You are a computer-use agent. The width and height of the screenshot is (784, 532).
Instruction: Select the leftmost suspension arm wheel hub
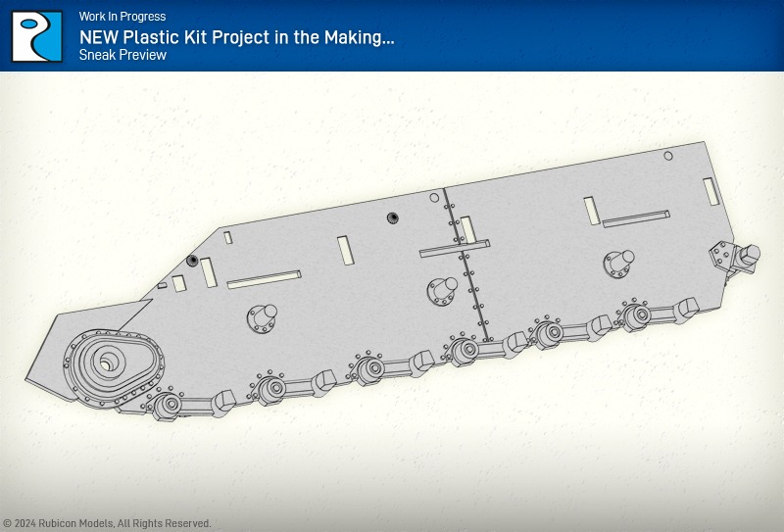168,403
